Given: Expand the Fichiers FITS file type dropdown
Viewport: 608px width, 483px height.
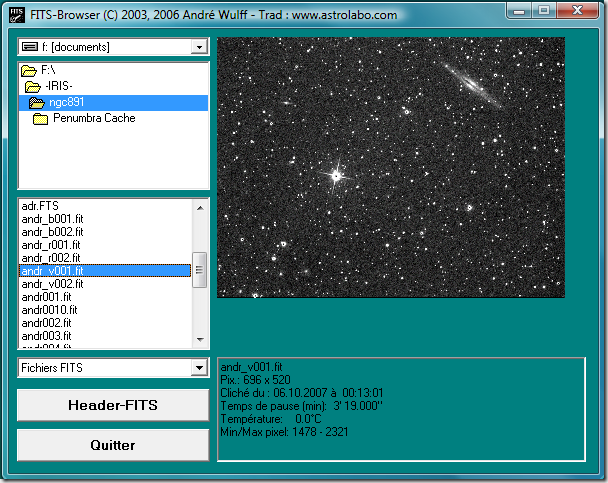Looking at the screenshot, I should (x=199, y=368).
